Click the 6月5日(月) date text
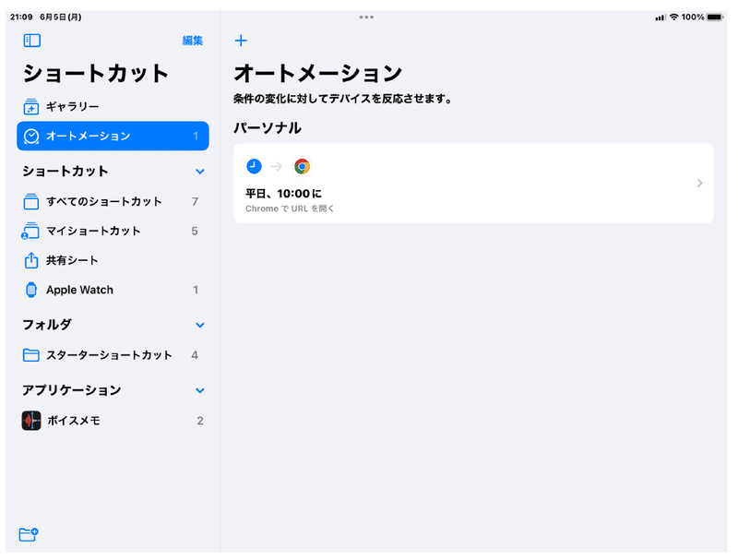738x560 pixels. pos(60,18)
